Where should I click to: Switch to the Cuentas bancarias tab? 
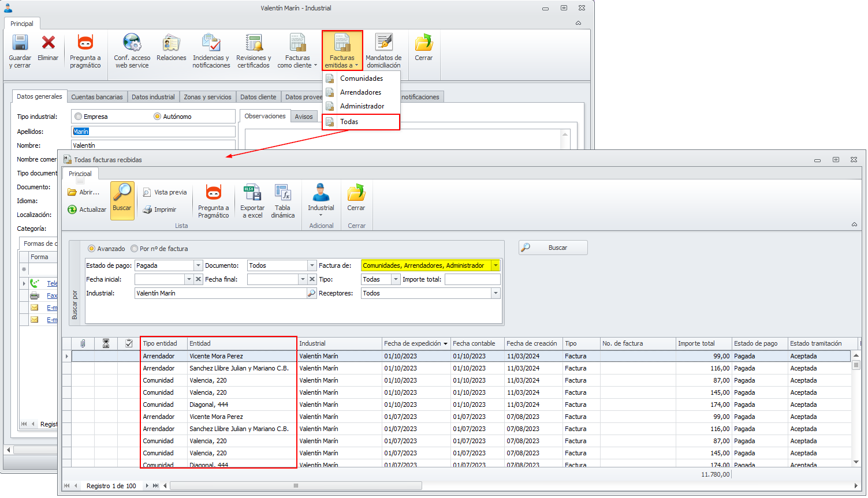96,97
